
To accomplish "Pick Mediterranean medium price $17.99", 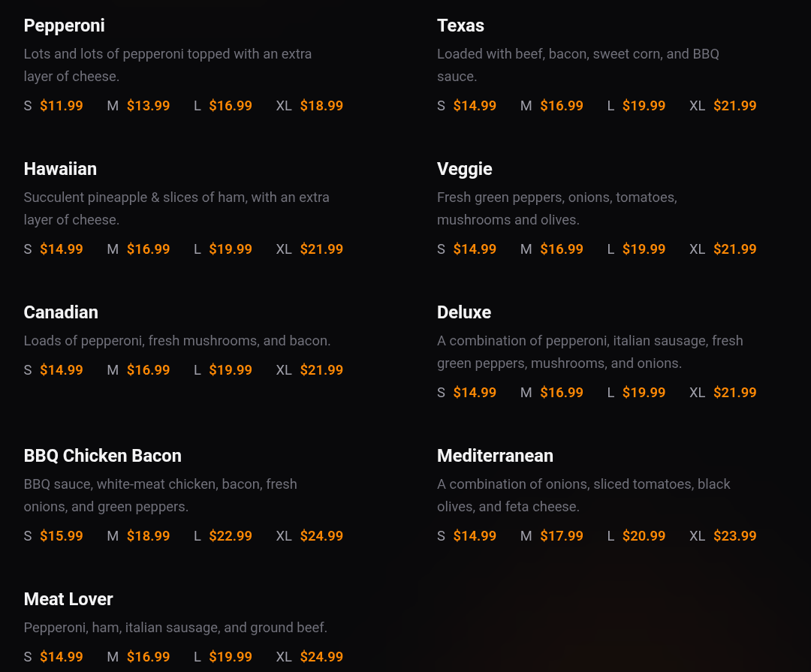I will 562,536.
